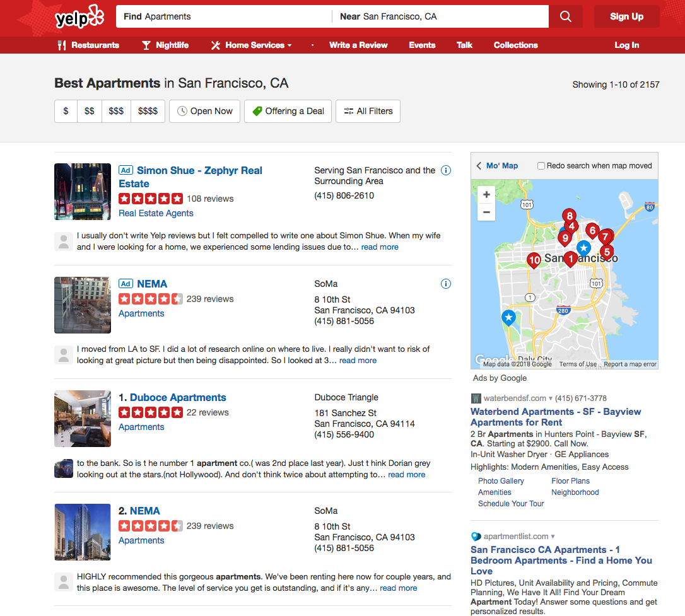
Task: Expand the Home Services dropdown
Action: (252, 45)
